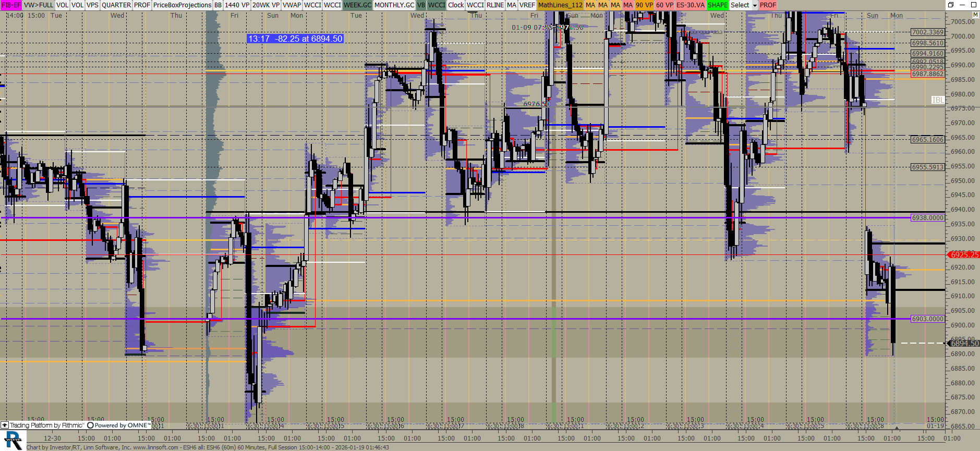Click the Rithmic trading platform badge icon
The image size is (980, 451).
tap(5, 425)
